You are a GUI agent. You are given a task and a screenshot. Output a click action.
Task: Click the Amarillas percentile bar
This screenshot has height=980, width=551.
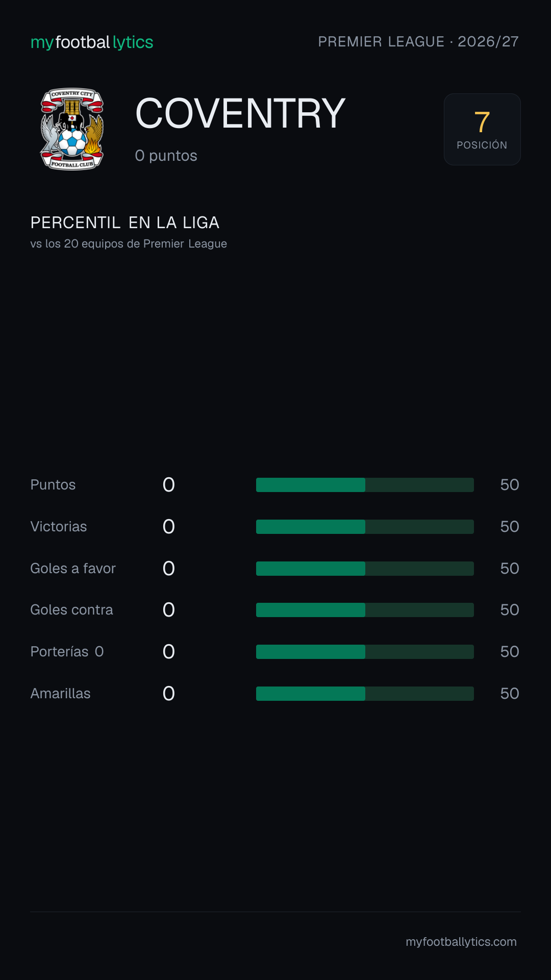365,694
